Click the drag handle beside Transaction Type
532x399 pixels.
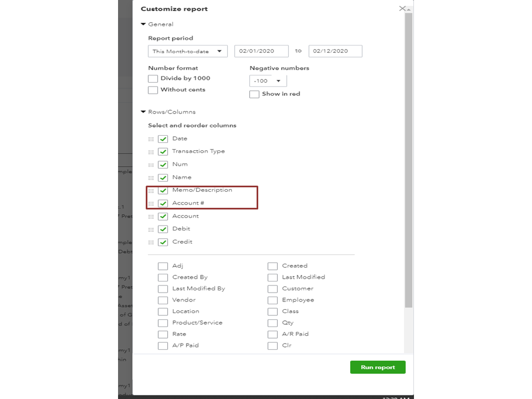(x=151, y=152)
